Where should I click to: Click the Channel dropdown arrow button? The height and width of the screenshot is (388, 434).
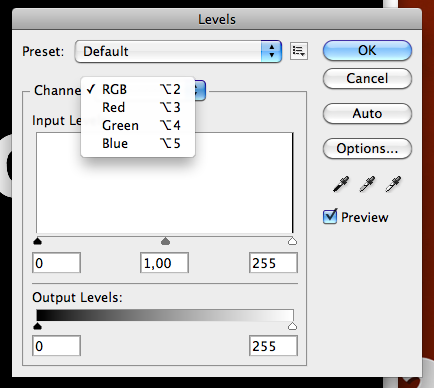(200, 90)
